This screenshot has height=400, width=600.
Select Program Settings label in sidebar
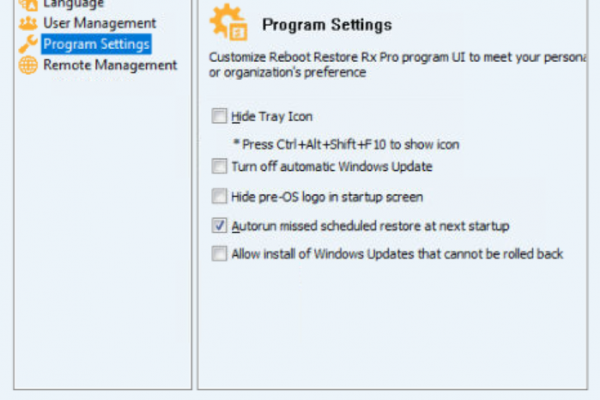click(96, 44)
